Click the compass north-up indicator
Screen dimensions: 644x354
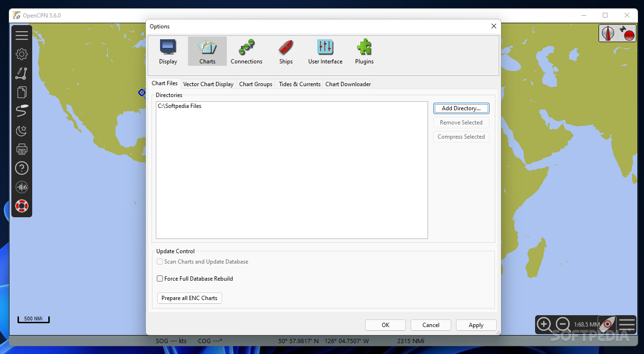click(608, 33)
